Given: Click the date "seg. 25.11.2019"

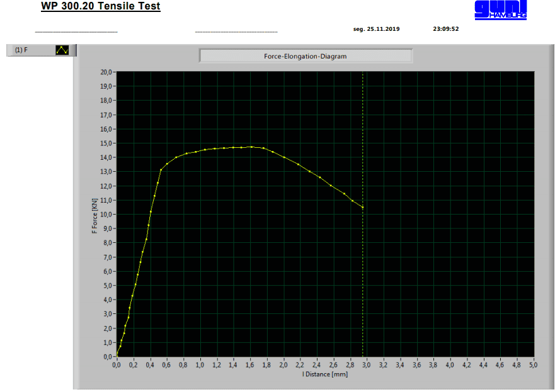Looking at the screenshot, I should [376, 29].
